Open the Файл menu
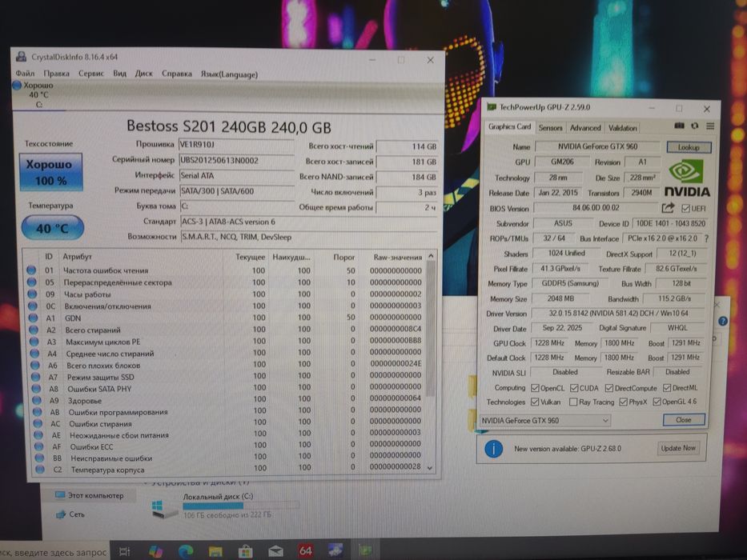The height and width of the screenshot is (560, 747). click(x=26, y=74)
